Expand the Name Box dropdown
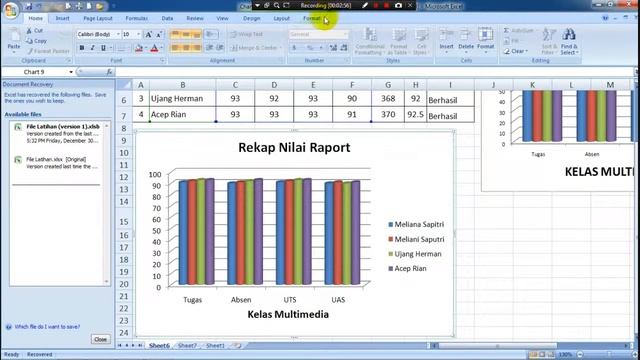The height and width of the screenshot is (360, 640). point(71,72)
